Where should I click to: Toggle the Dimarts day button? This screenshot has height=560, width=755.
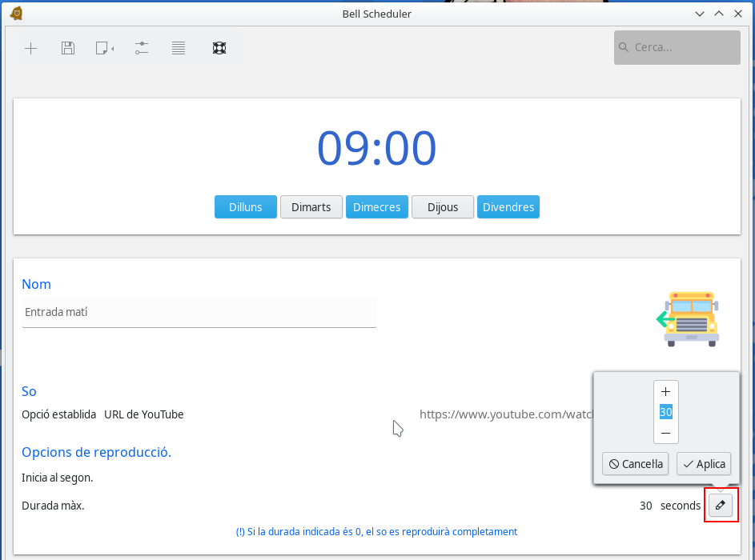(x=311, y=207)
